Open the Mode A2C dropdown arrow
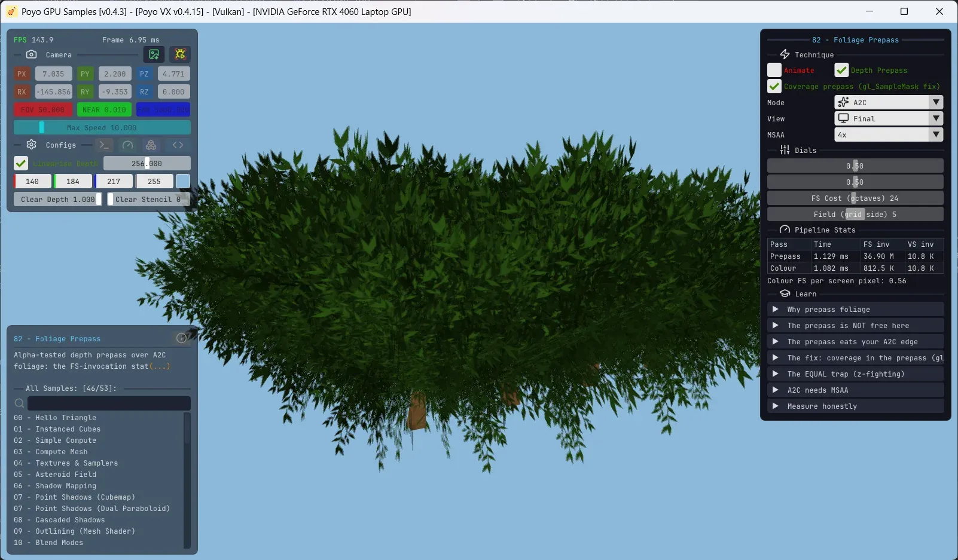This screenshot has height=560, width=958. tap(936, 102)
